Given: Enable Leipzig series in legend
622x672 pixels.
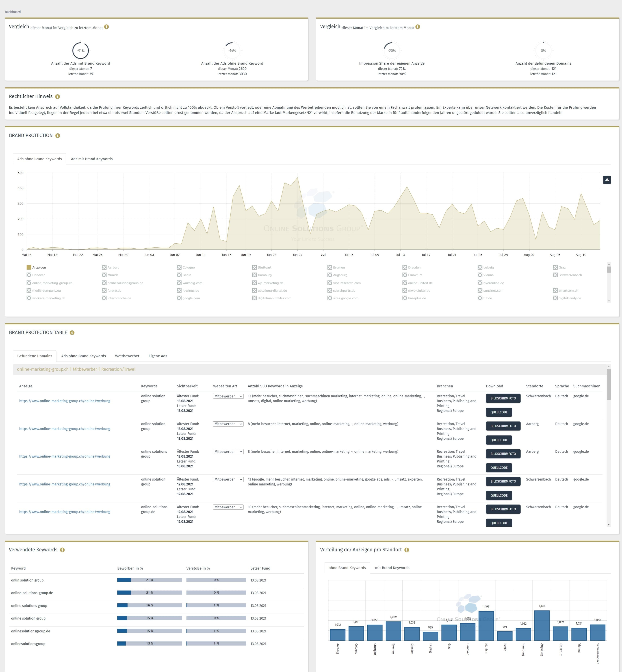Looking at the screenshot, I should pos(486,268).
